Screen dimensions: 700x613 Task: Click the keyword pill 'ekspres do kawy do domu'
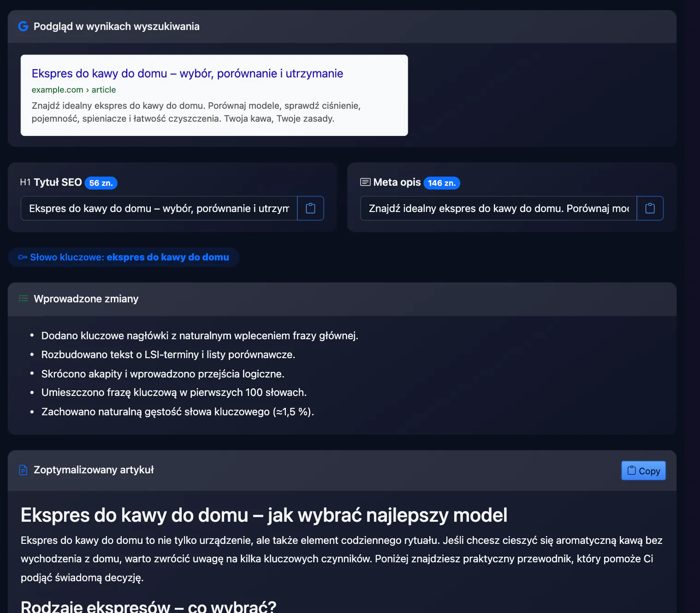click(x=124, y=257)
